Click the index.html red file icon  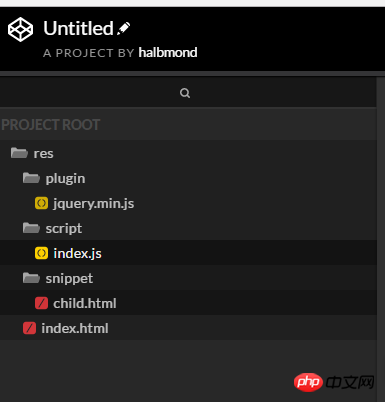(29, 328)
